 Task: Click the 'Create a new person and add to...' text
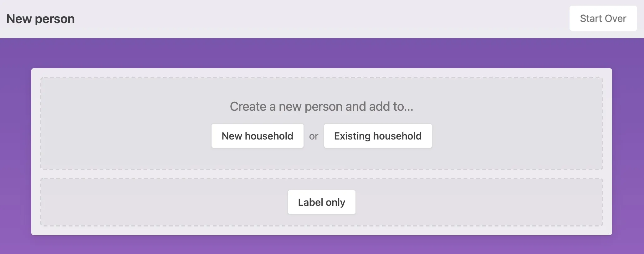click(x=321, y=107)
